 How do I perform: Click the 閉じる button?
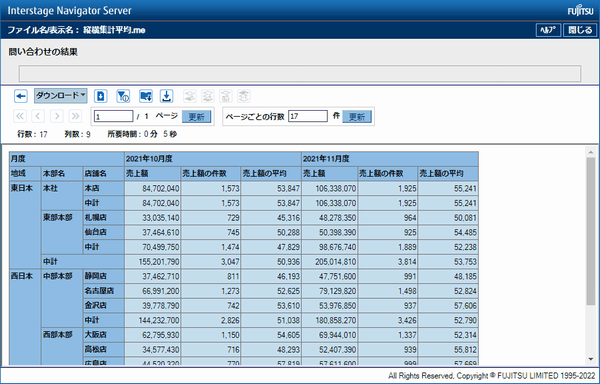[x=580, y=30]
